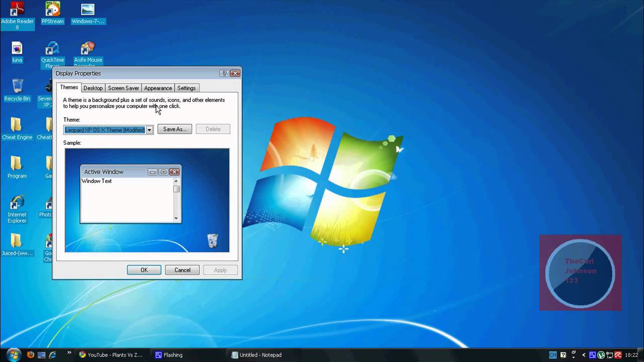This screenshot has width=644, height=362.
Task: Select the PPStream desktop icon
Action: click(x=52, y=13)
